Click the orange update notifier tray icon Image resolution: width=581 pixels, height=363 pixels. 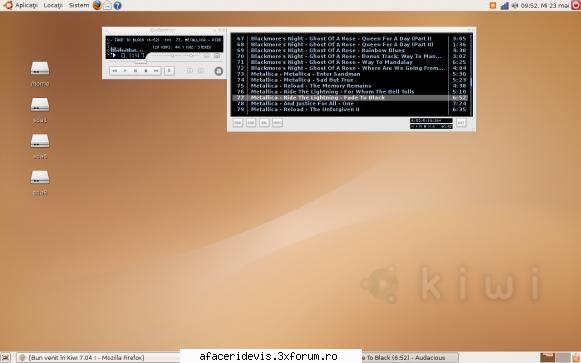tap(493, 6)
